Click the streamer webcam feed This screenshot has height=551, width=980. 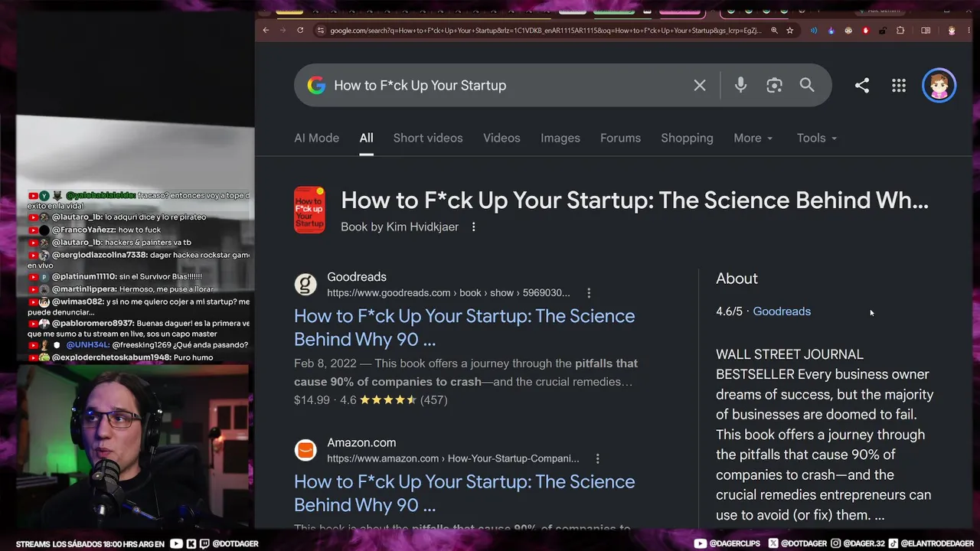[x=133, y=445]
